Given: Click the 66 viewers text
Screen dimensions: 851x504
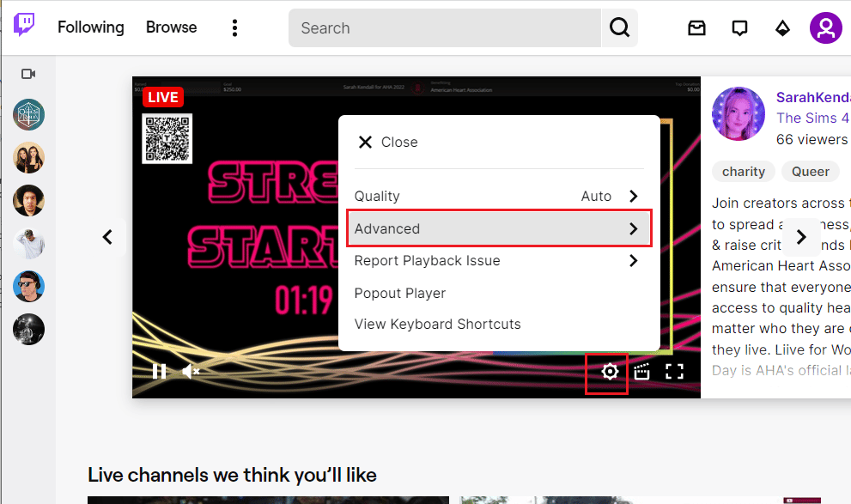Looking at the screenshot, I should click(x=812, y=139).
